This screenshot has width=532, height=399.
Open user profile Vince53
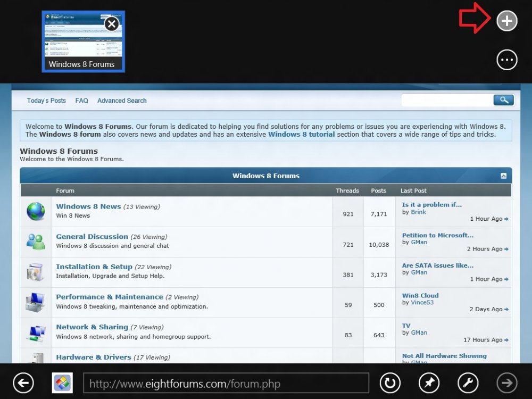[422, 302]
